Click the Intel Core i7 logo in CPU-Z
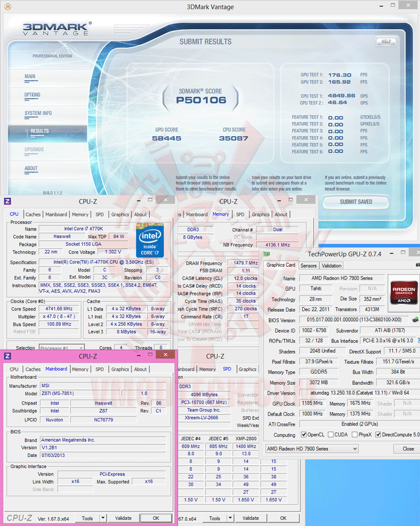Screen dimensions: 420x526 coord(150,240)
